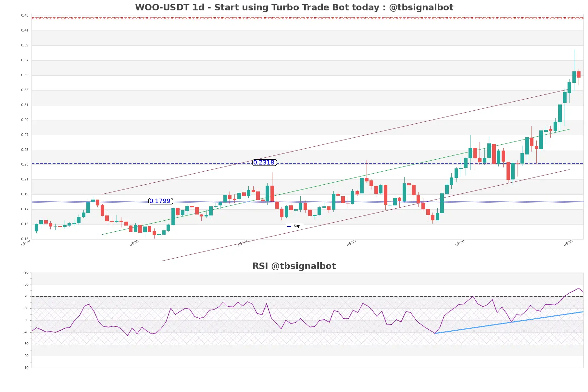Click the 0.17 price axis tick
The width and height of the screenshot is (588, 392).
coord(25,209)
